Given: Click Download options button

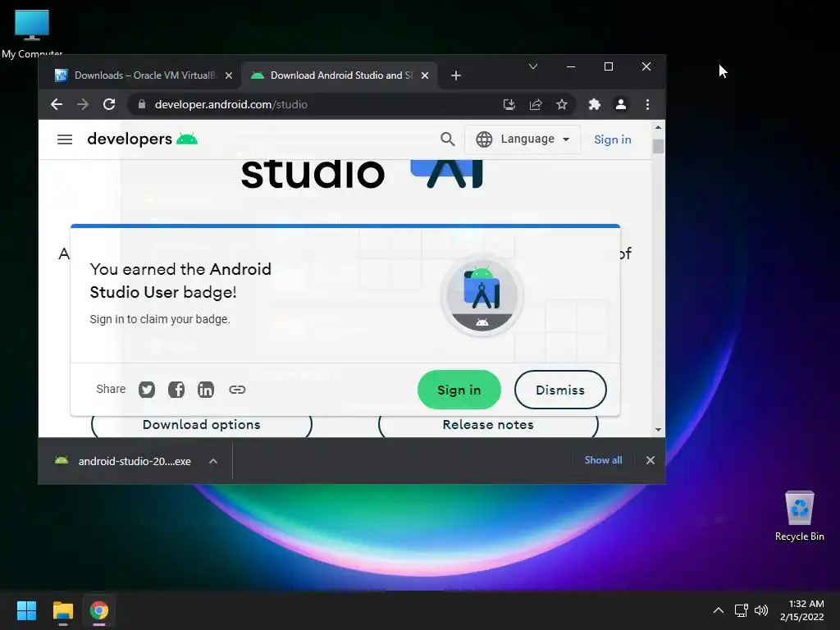Looking at the screenshot, I should pos(202,425).
